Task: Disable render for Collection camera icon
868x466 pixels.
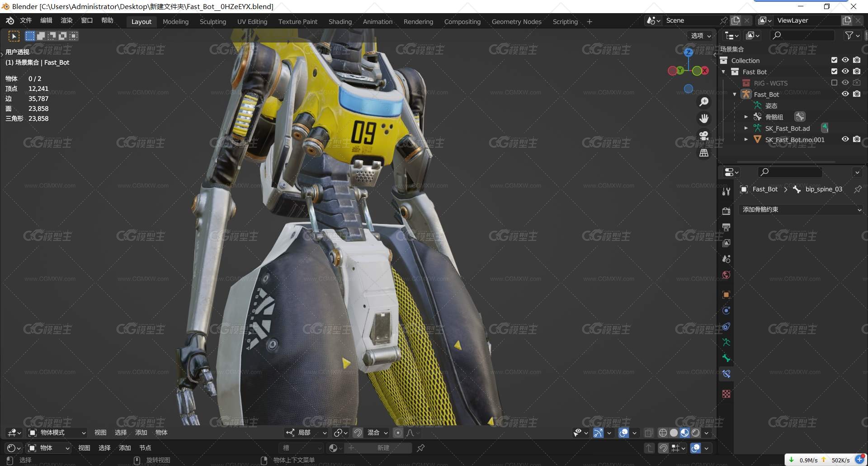Action: point(857,60)
